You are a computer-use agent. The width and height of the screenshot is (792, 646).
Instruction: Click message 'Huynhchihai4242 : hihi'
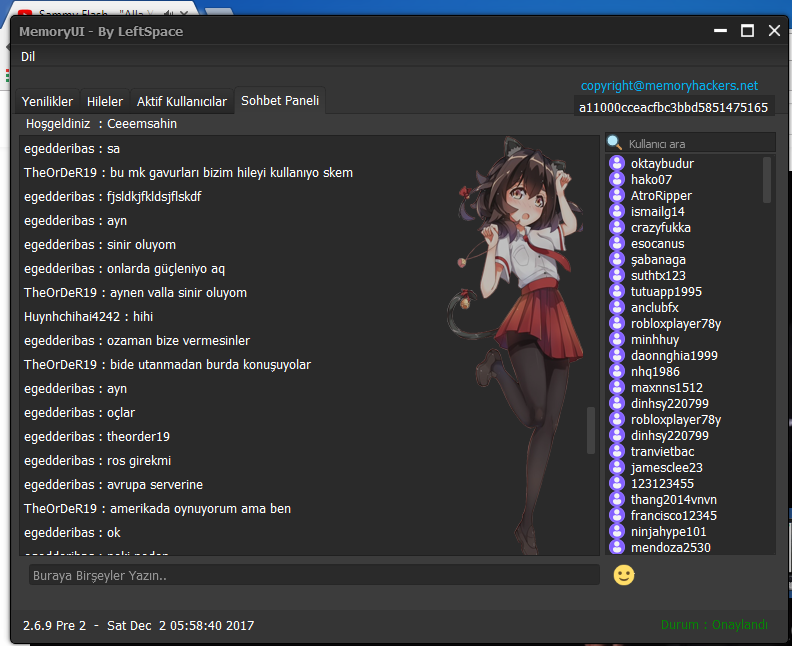coord(88,317)
